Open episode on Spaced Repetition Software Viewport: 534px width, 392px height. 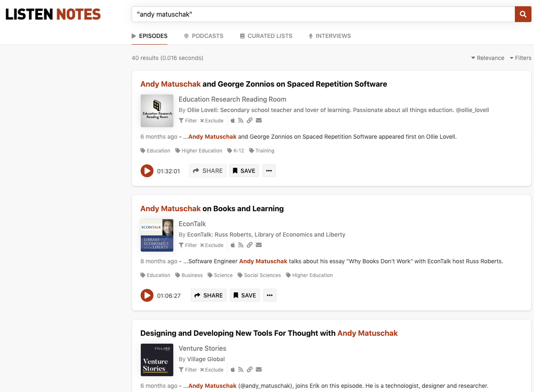[x=264, y=84]
